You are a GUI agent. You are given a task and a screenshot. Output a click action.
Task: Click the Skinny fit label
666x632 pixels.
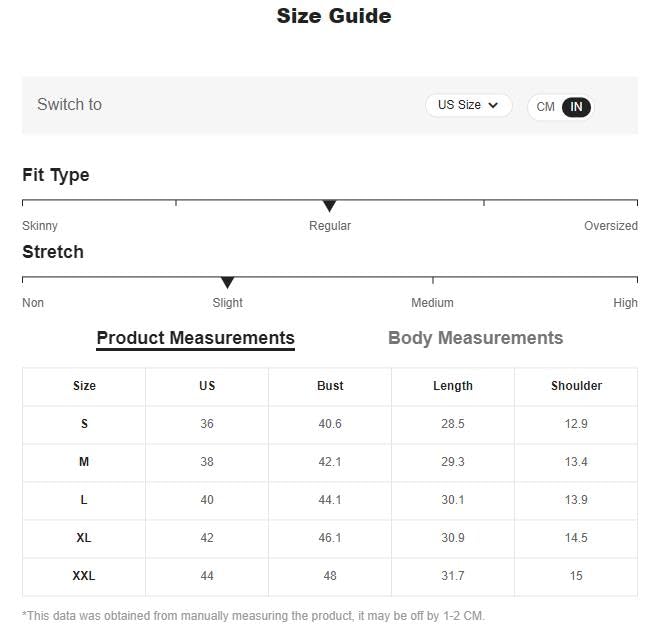coord(40,226)
